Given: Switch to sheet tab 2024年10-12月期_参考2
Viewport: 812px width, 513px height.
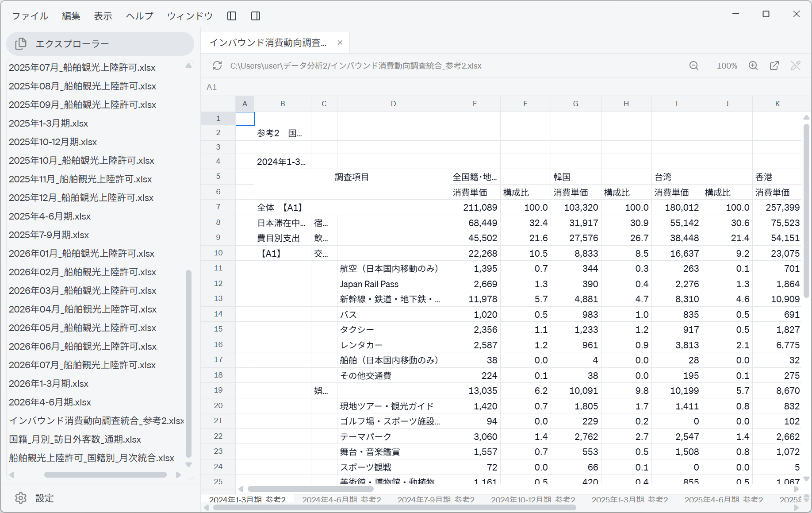Looking at the screenshot, I should pos(533,499).
